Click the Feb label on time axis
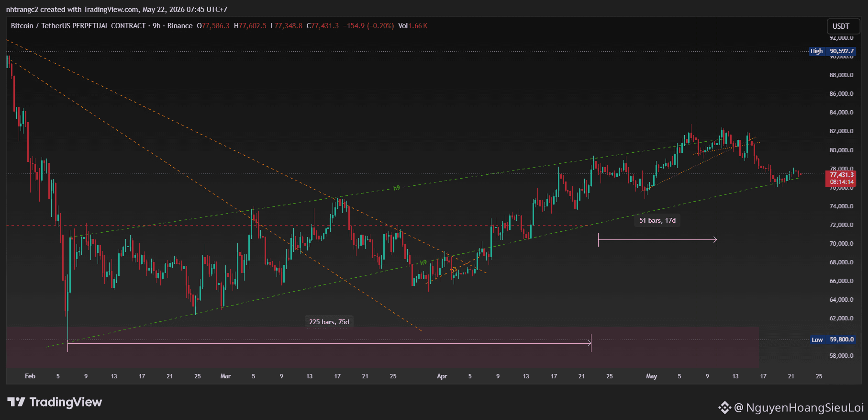 (30, 376)
